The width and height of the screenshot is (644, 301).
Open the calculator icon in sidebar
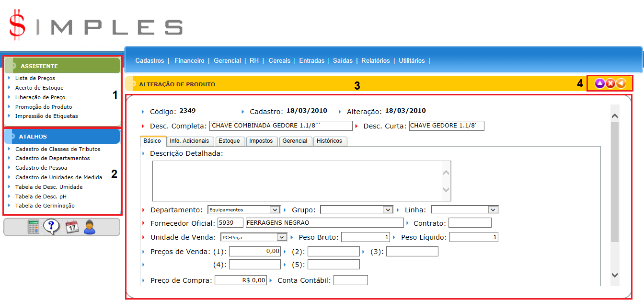pos(33,227)
